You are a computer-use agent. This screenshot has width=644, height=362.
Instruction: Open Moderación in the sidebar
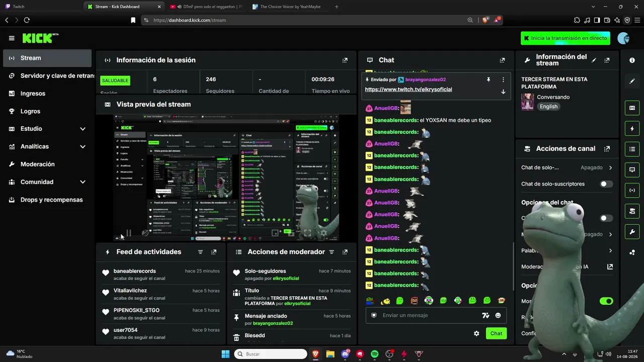click(x=48, y=164)
